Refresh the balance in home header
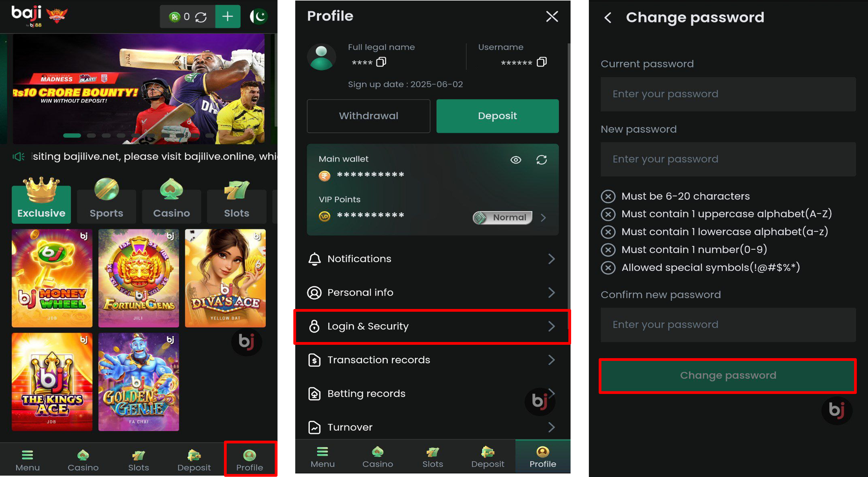Viewport: 868px width, 477px height. [201, 17]
